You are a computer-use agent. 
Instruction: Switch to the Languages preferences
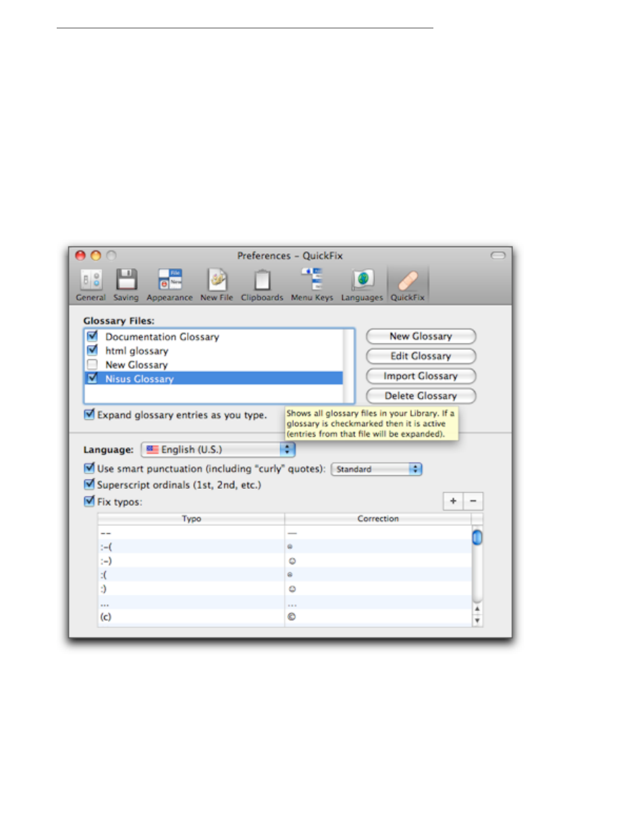point(362,284)
